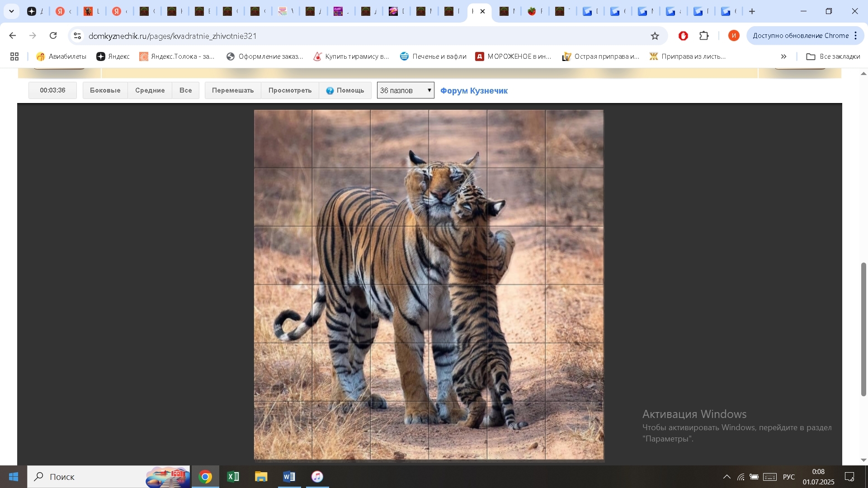Open the Extensions puzzle-piece menu
The width and height of the screenshot is (868, 488).
tap(704, 36)
